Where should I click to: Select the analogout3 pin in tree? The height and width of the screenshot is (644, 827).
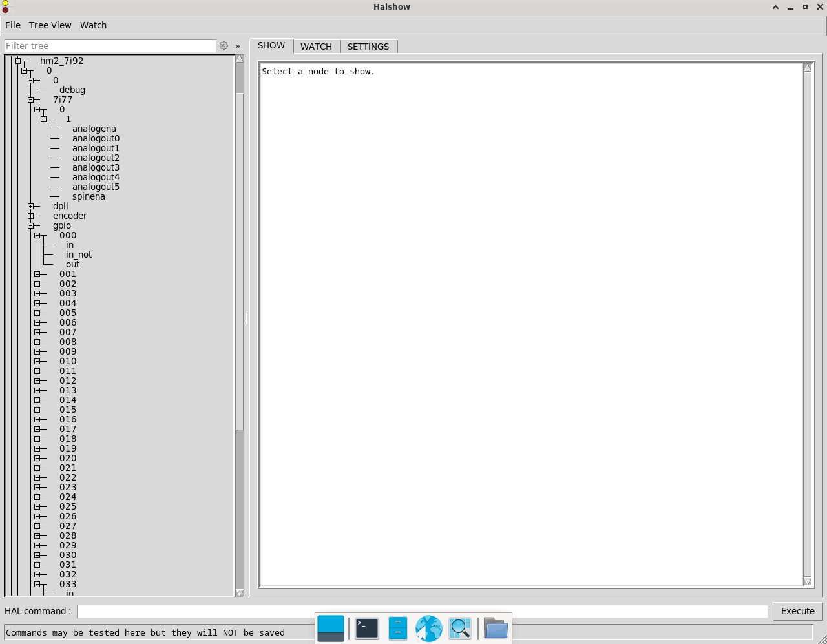point(96,167)
